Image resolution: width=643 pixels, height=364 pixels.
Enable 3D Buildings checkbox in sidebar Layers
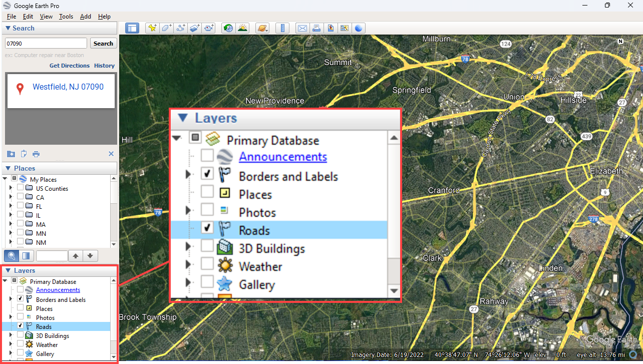[x=21, y=335]
